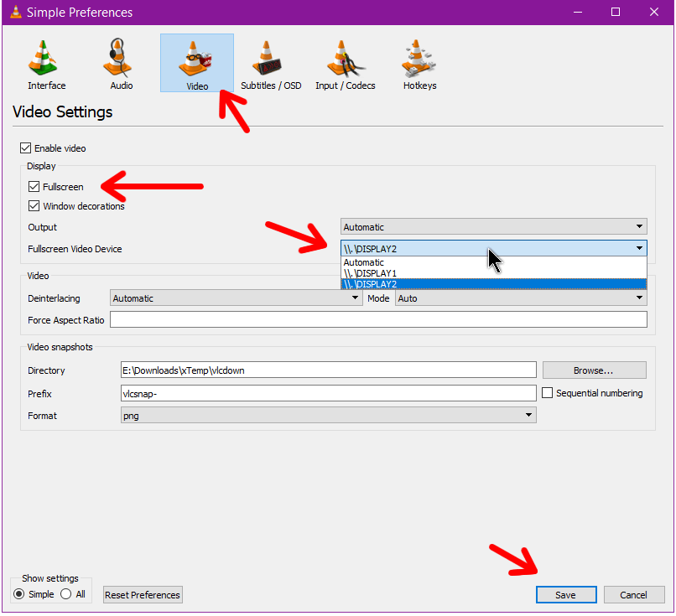Click the Cancel button

point(634,595)
